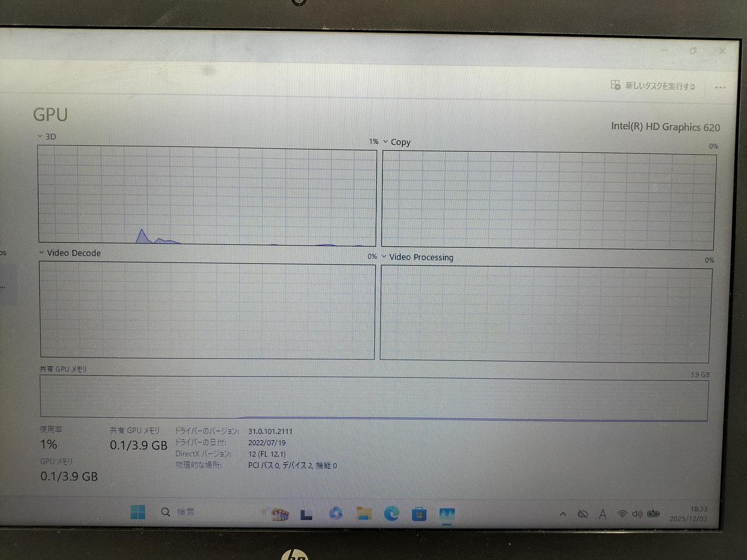Click the Windows Start button
This screenshot has width=747, height=560.
(138, 512)
